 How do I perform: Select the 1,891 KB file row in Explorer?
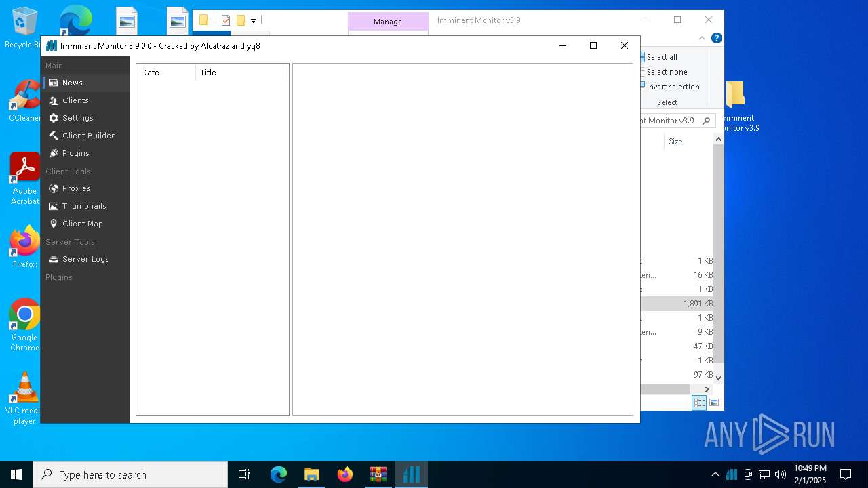click(x=677, y=304)
